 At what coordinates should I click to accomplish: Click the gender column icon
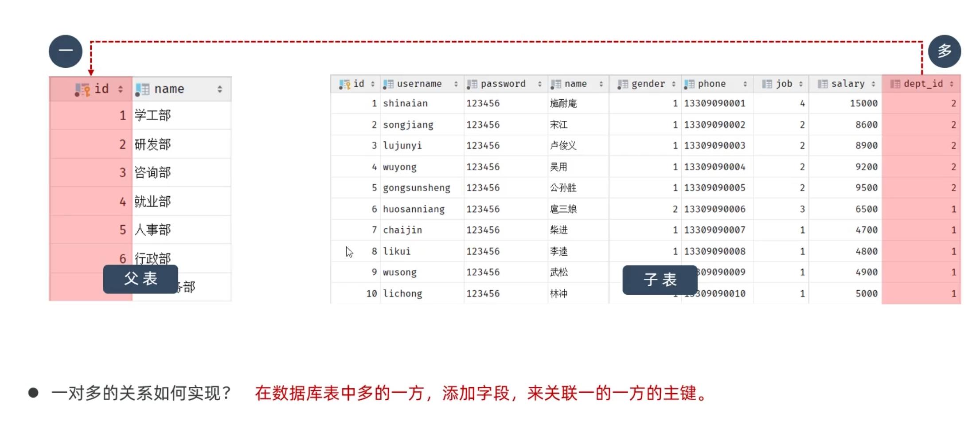(x=623, y=84)
